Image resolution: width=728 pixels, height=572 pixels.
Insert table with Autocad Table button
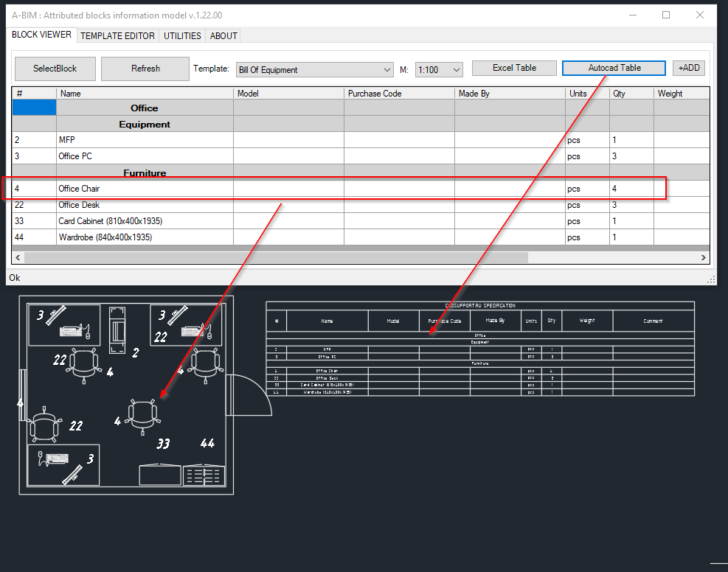pyautogui.click(x=614, y=68)
